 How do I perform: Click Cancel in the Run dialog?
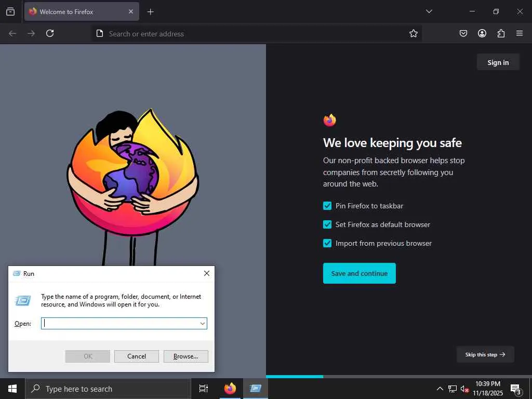(x=137, y=356)
